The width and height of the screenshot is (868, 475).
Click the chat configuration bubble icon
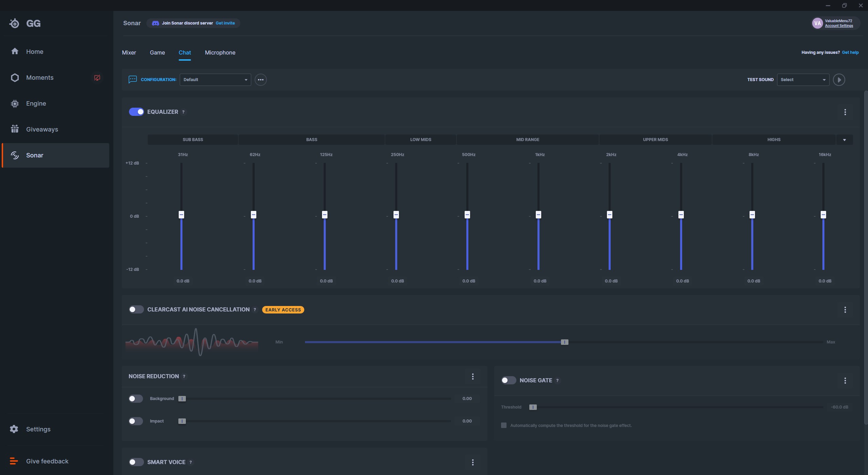click(132, 79)
